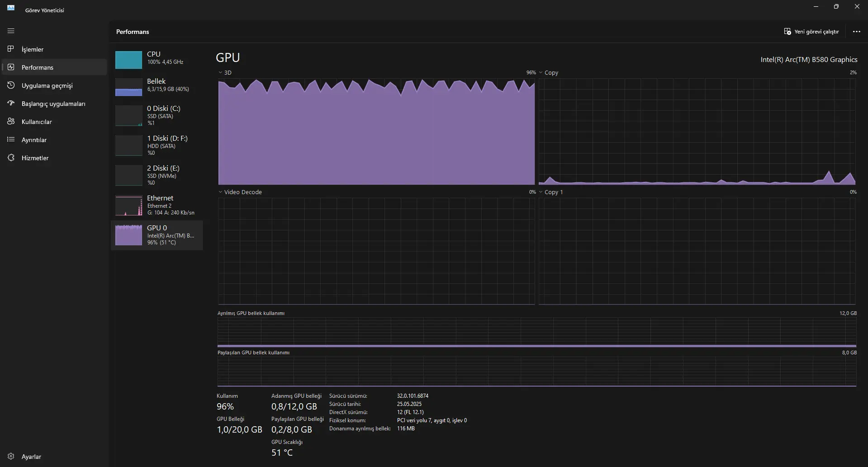The height and width of the screenshot is (467, 868).
Task: Click the Ayarlar gear icon
Action: [x=11, y=456]
